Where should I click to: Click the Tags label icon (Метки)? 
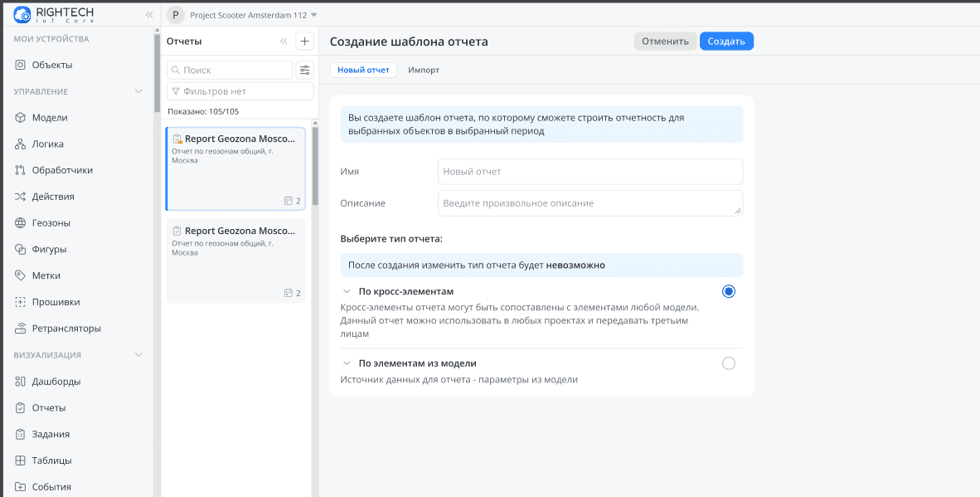21,275
